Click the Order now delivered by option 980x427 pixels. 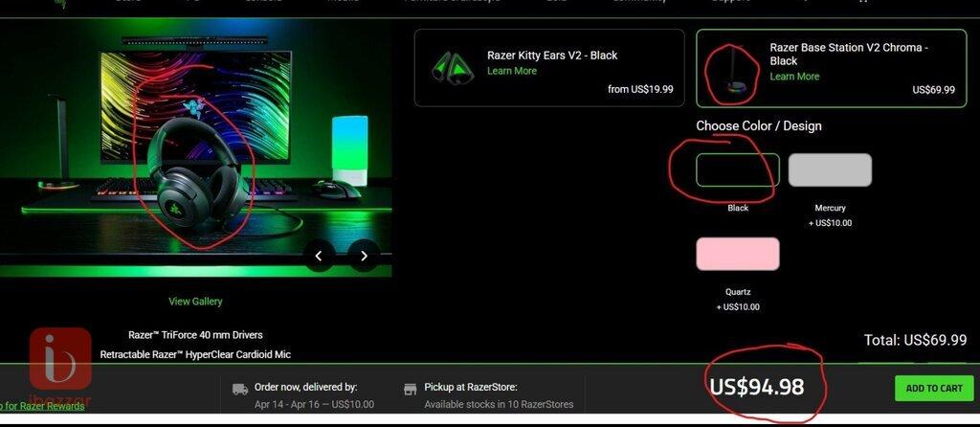click(305, 387)
